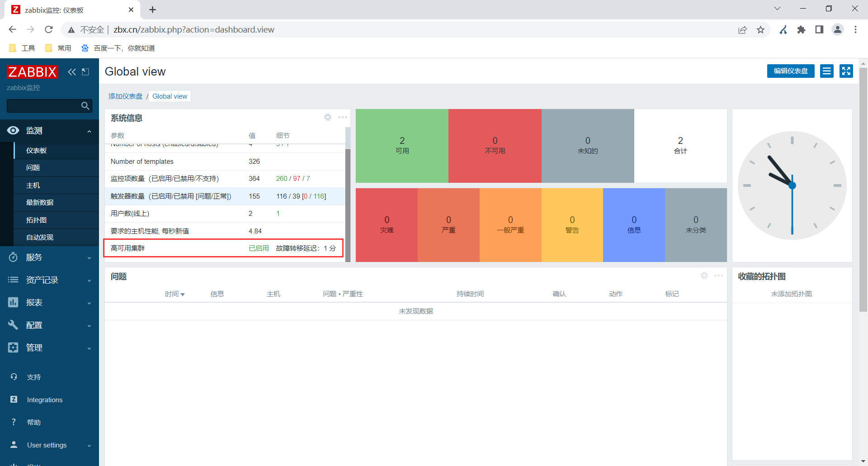Viewport: 868px width, 466px height.
Task: Click the analog clock widget
Action: coord(792,185)
